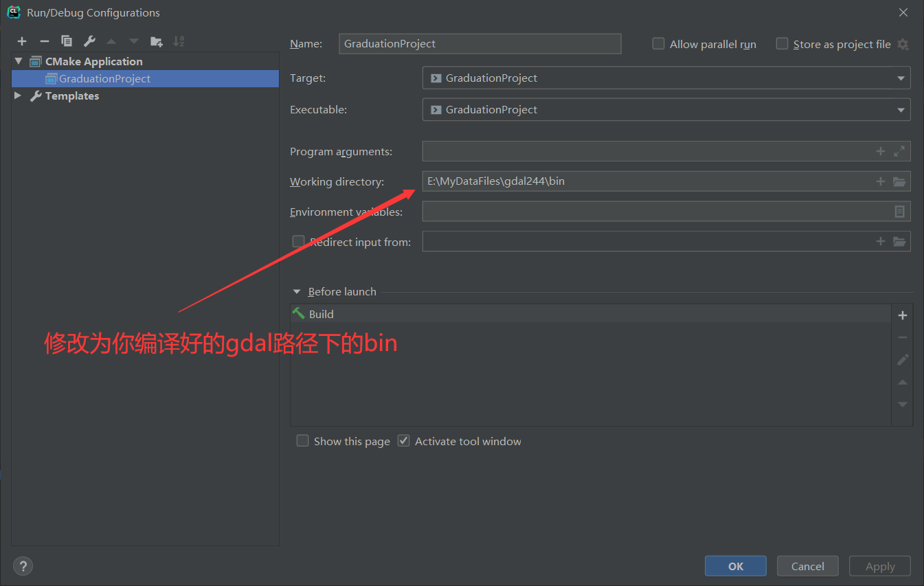Browse for Redirect input file
This screenshot has height=586, width=924.
click(x=899, y=241)
